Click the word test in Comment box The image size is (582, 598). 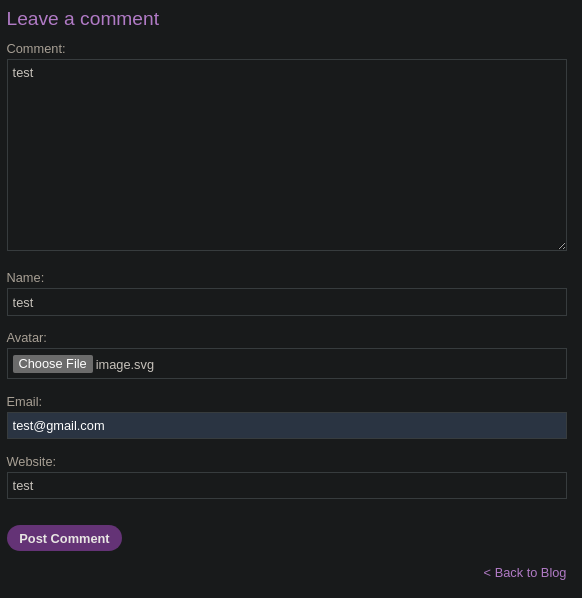tap(23, 73)
